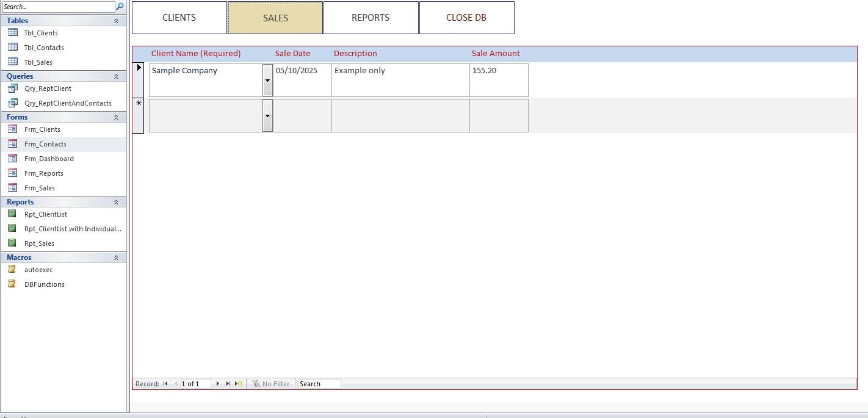Select the Rpt_Sales report name
This screenshot has width=868, height=418.
39,243
